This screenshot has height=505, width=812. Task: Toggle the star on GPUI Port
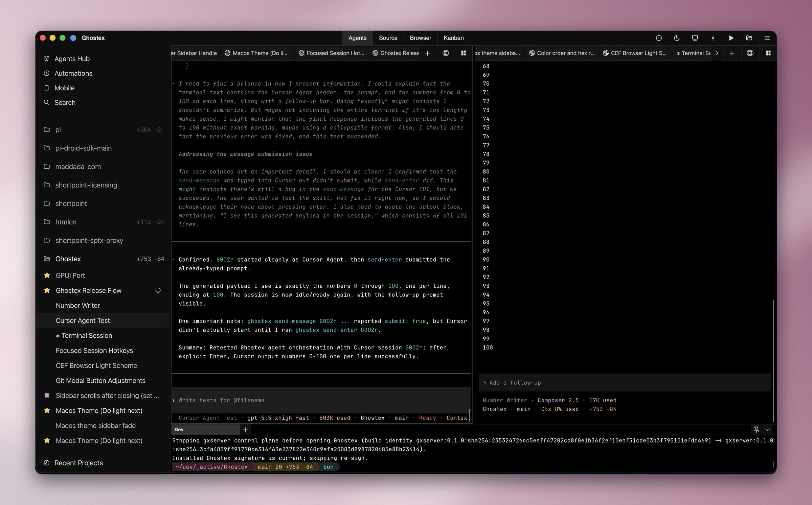pos(47,275)
